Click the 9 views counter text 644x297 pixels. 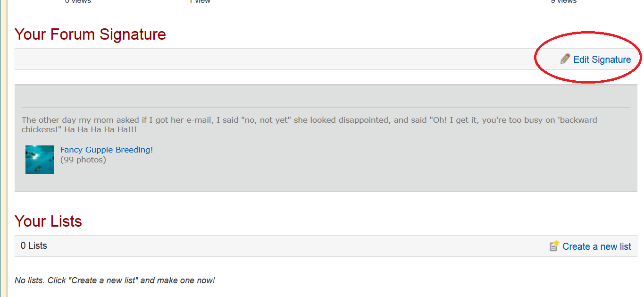tap(563, 1)
